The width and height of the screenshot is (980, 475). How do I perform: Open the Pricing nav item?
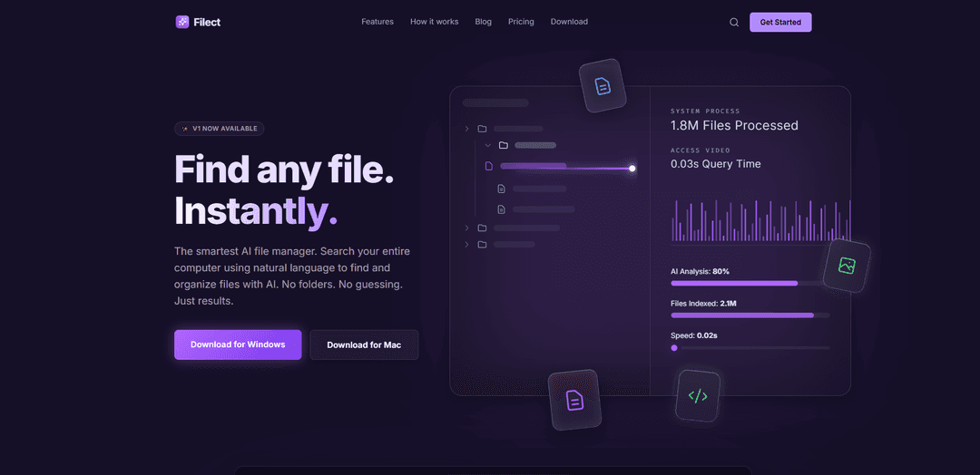521,22
